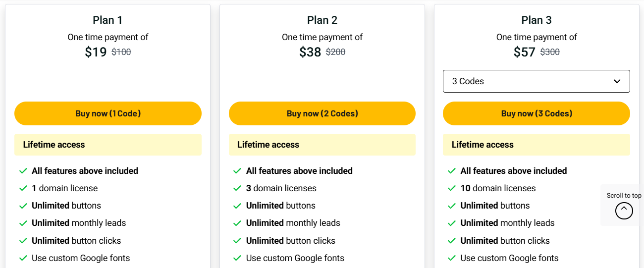Click Plan 3 Unlimited monthly leads checkmark
The height and width of the screenshot is (268, 644).
point(452,223)
